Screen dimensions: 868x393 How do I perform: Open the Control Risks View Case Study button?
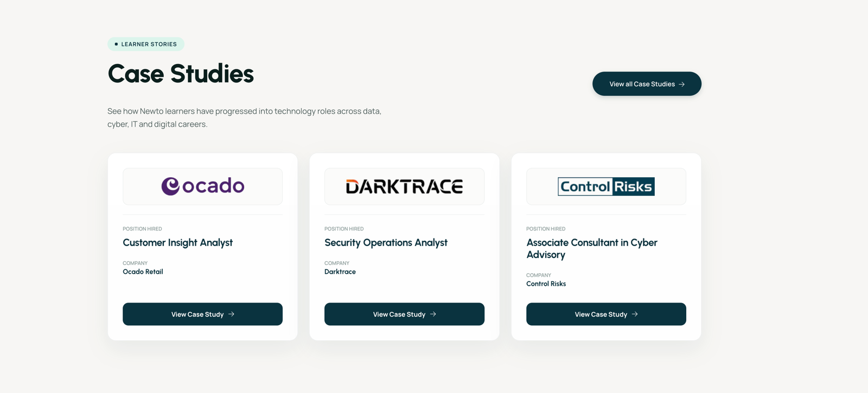point(606,314)
